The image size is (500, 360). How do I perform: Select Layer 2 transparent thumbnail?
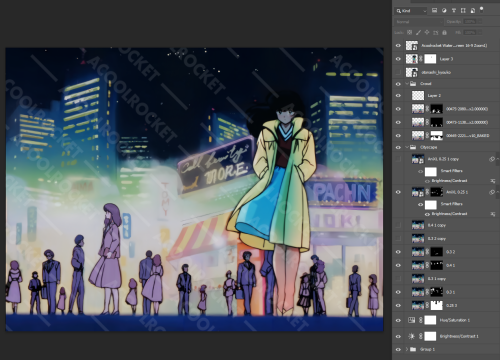[x=418, y=96]
